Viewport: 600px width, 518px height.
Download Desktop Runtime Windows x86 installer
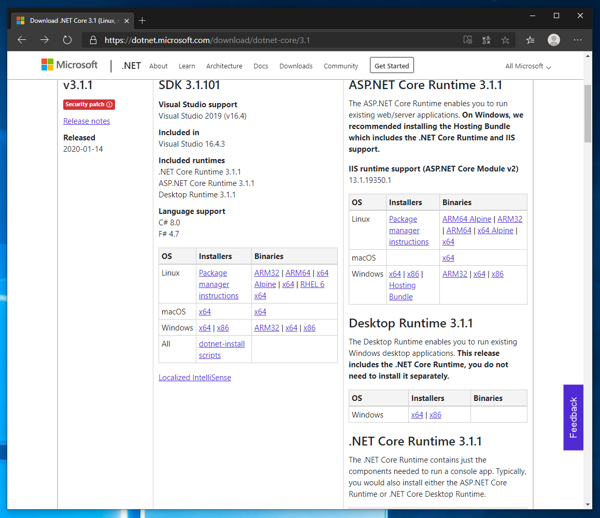(x=435, y=415)
